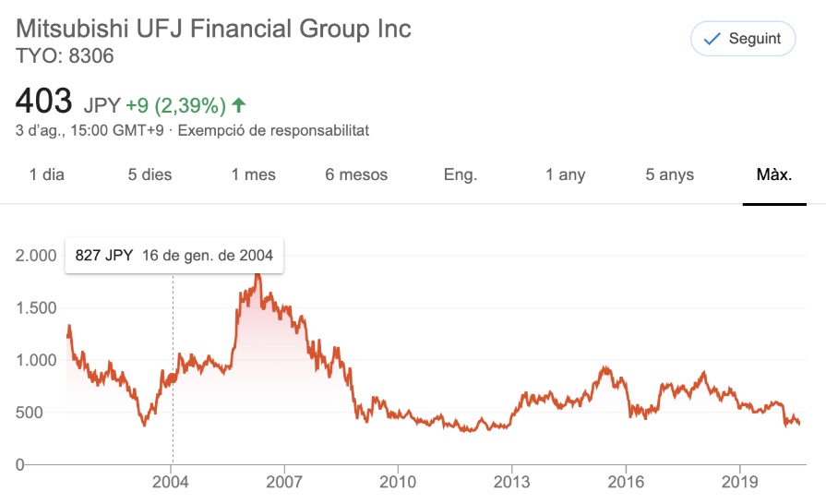
Task: Select the 1 dia tab
Action: pyautogui.click(x=47, y=174)
